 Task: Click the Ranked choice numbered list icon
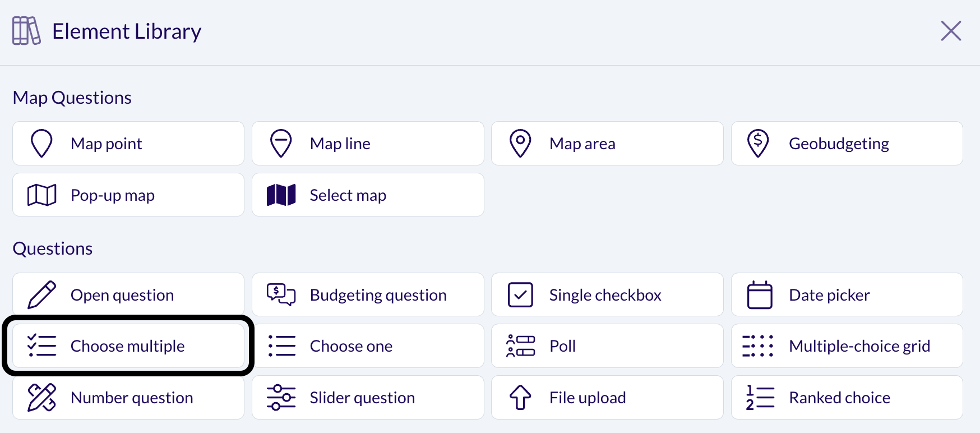coord(760,398)
